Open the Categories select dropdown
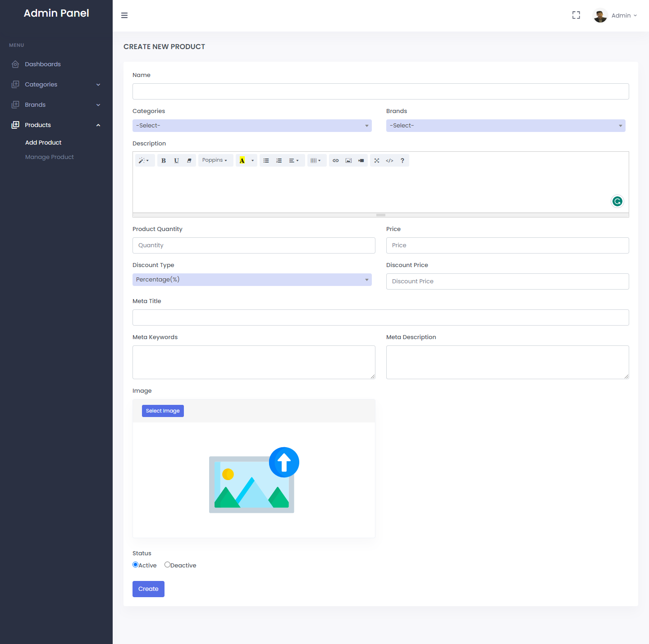This screenshot has height=644, width=649. (x=252, y=126)
